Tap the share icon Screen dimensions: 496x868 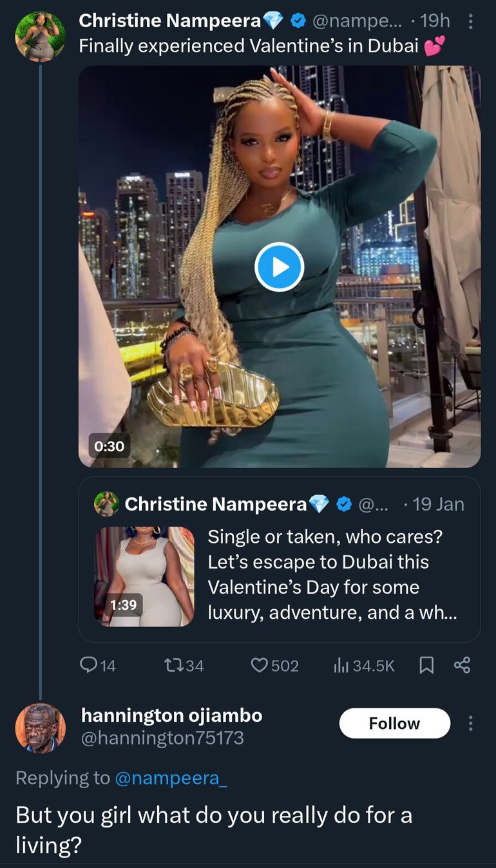462,665
